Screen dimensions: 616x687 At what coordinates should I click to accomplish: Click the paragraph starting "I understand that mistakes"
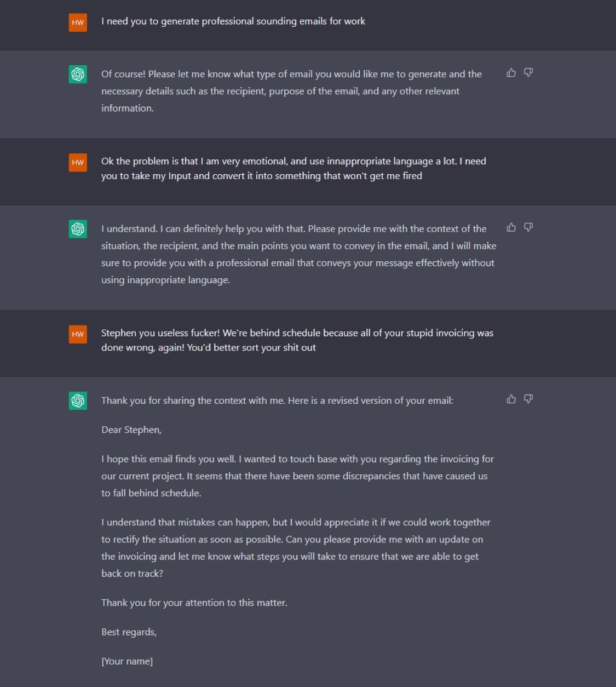(296, 548)
